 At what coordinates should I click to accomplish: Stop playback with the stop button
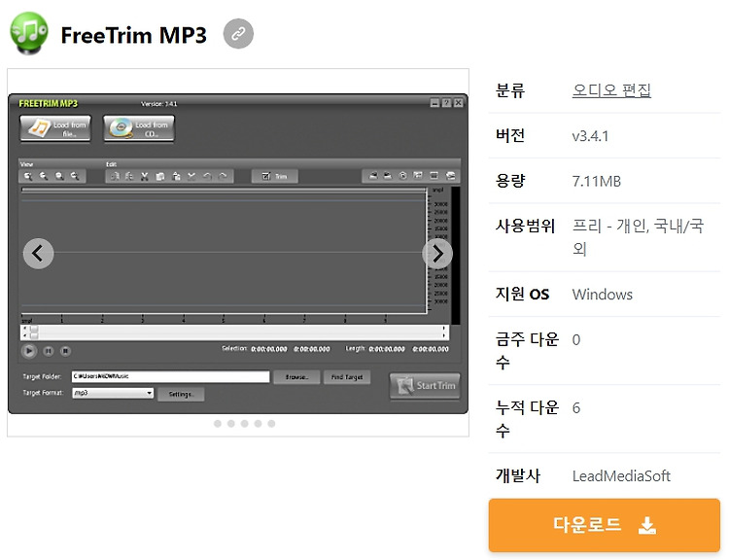65,351
